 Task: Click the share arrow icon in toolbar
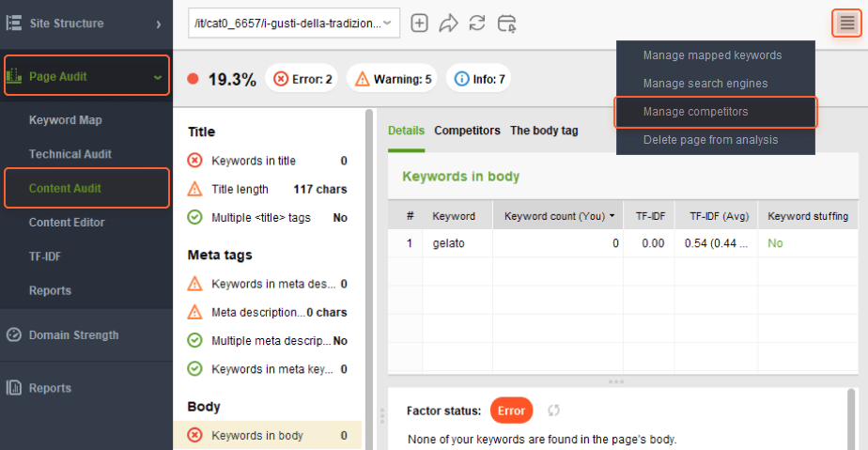(448, 23)
